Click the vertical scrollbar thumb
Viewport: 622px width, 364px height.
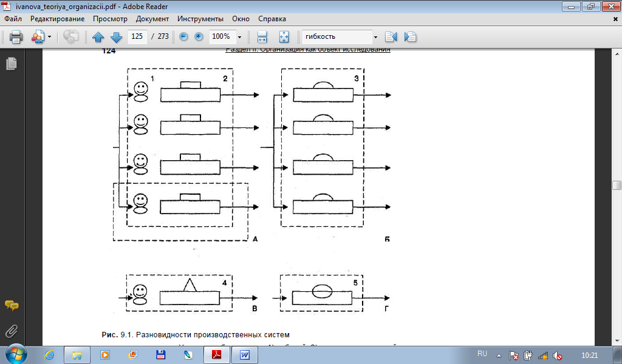pyautogui.click(x=617, y=186)
